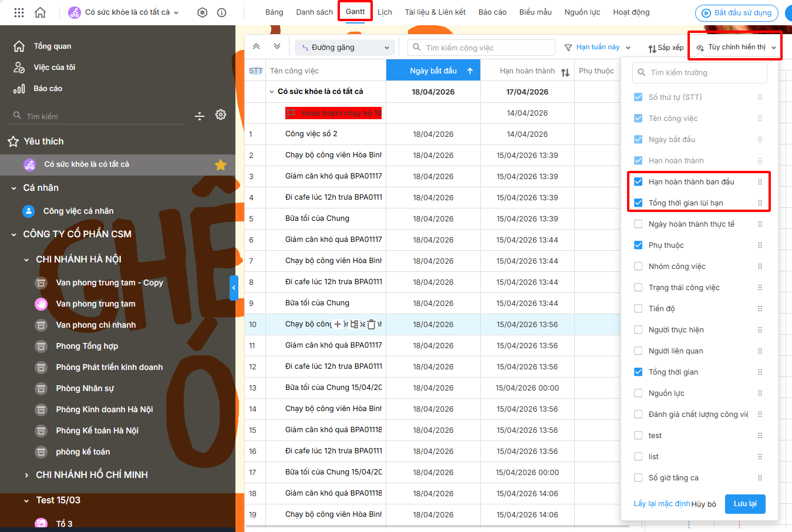Image resolution: width=792 pixels, height=532 pixels.
Task: Check the Người thực hiện checkbox
Action: coord(638,330)
